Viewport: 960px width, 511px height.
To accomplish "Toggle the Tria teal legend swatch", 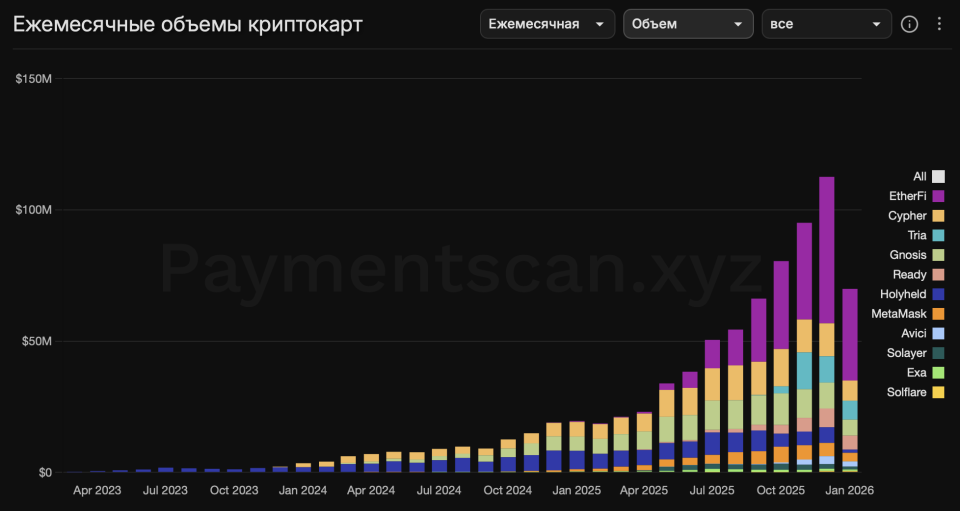I will 938,236.
